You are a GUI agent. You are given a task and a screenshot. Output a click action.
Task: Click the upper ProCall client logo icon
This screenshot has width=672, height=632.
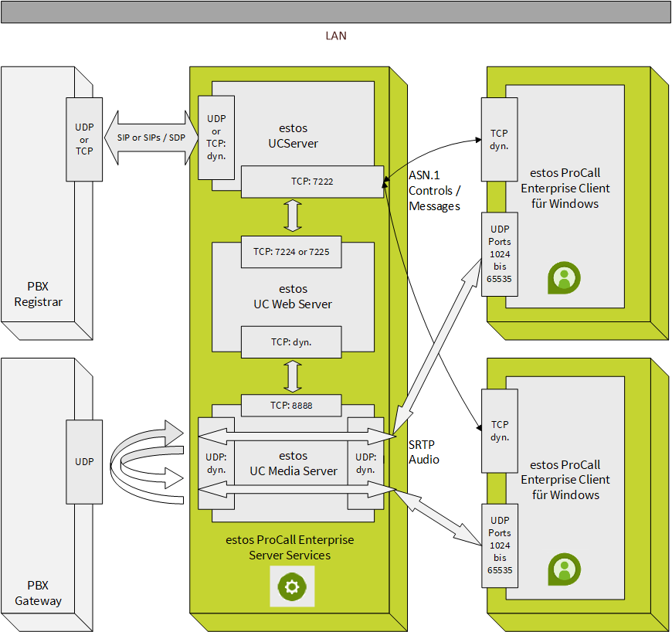click(x=564, y=278)
